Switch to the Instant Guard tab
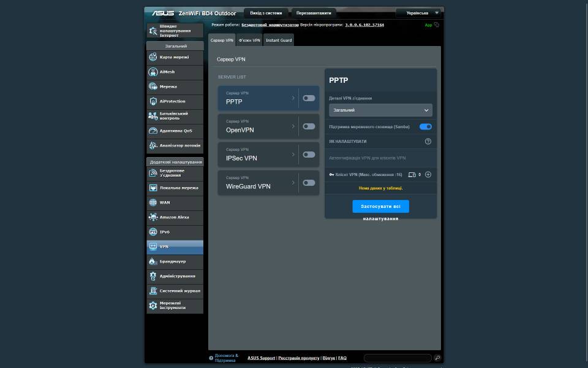 (279, 40)
